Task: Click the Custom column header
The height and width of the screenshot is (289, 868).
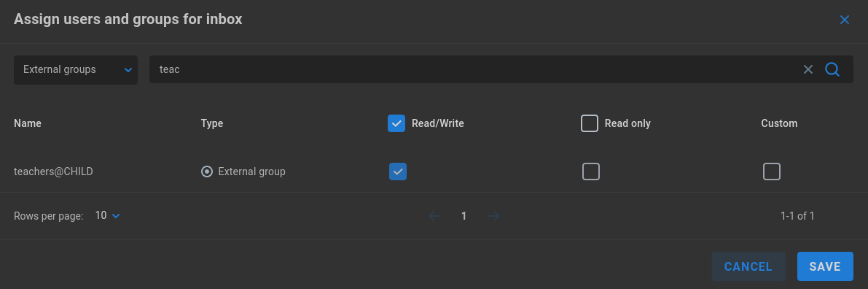Action: tap(779, 123)
